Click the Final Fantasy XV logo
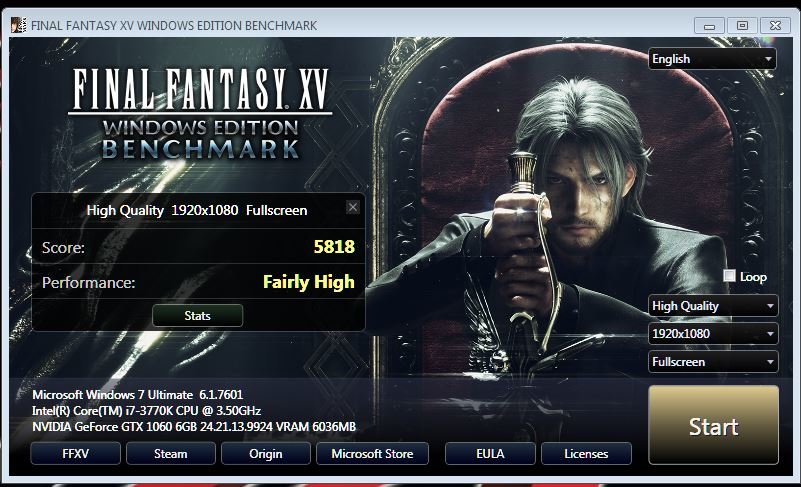The image size is (801, 487). (200, 113)
